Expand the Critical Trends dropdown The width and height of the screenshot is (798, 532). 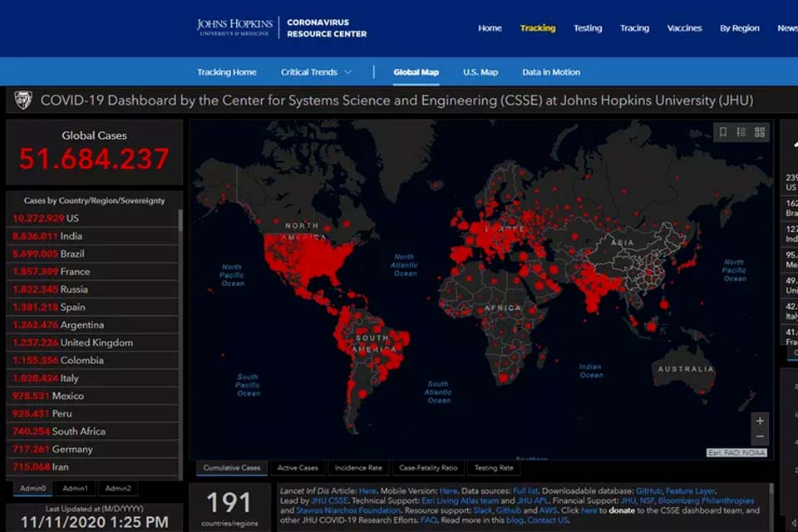click(316, 72)
